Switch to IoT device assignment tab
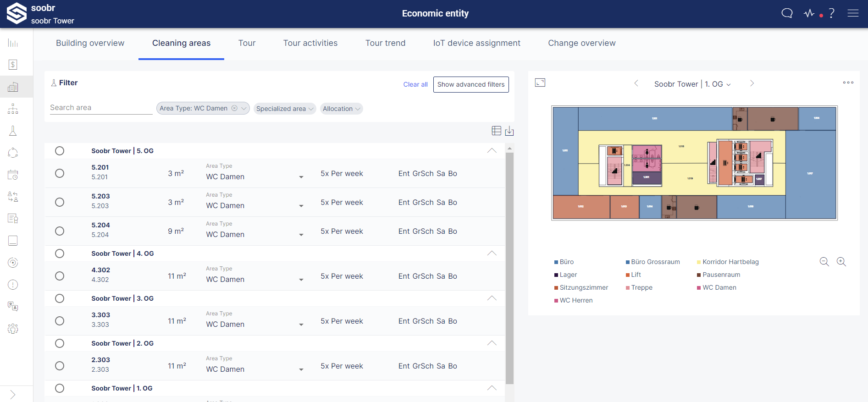This screenshot has width=868, height=402. pos(477,43)
